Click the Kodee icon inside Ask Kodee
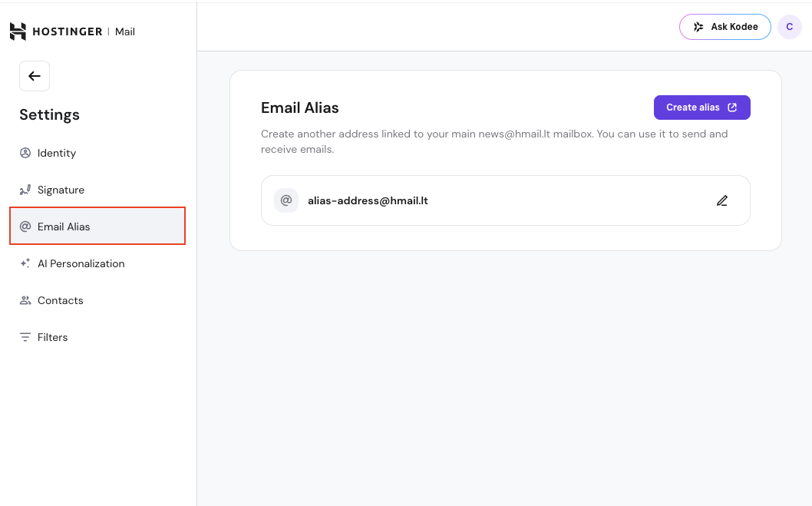This screenshot has width=812, height=506. click(x=698, y=27)
